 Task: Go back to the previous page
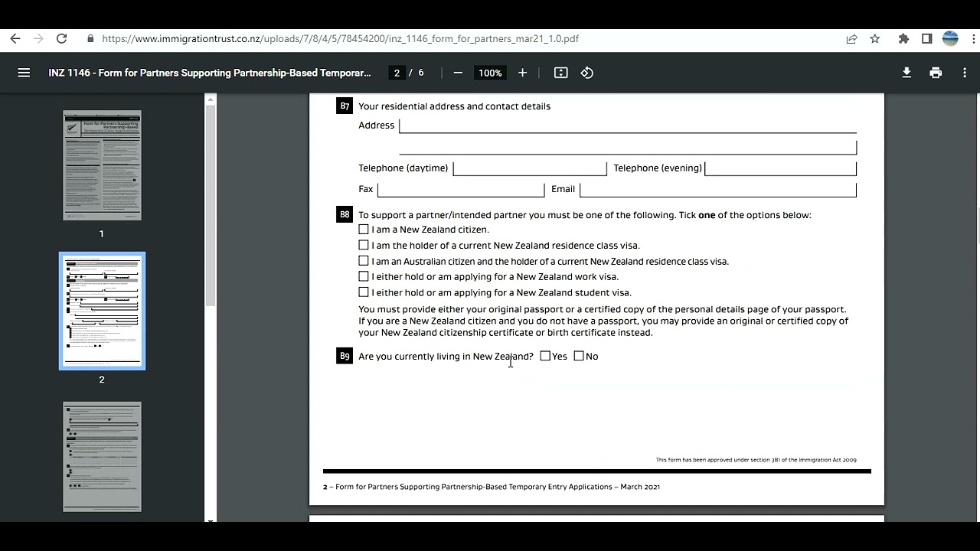click(x=15, y=39)
